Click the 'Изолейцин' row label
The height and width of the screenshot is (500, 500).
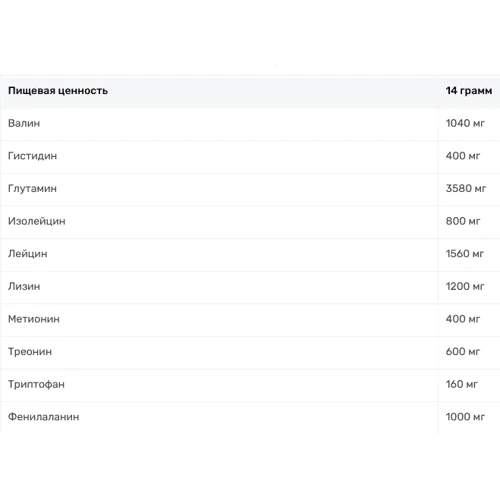click(x=37, y=221)
